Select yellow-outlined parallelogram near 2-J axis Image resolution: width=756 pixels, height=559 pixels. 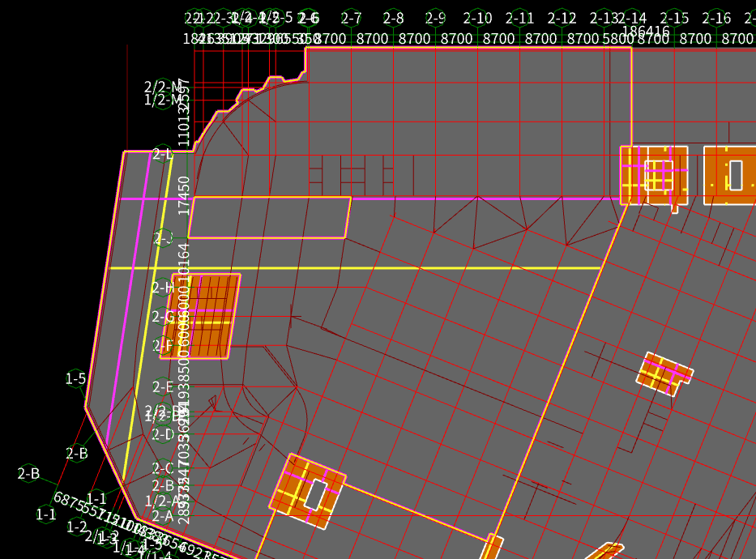(x=270, y=217)
